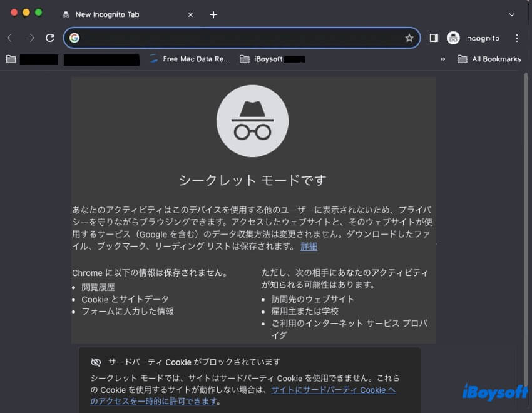The height and width of the screenshot is (413, 532).
Task: Open the Incognito profile indicator
Action: pyautogui.click(x=473, y=38)
